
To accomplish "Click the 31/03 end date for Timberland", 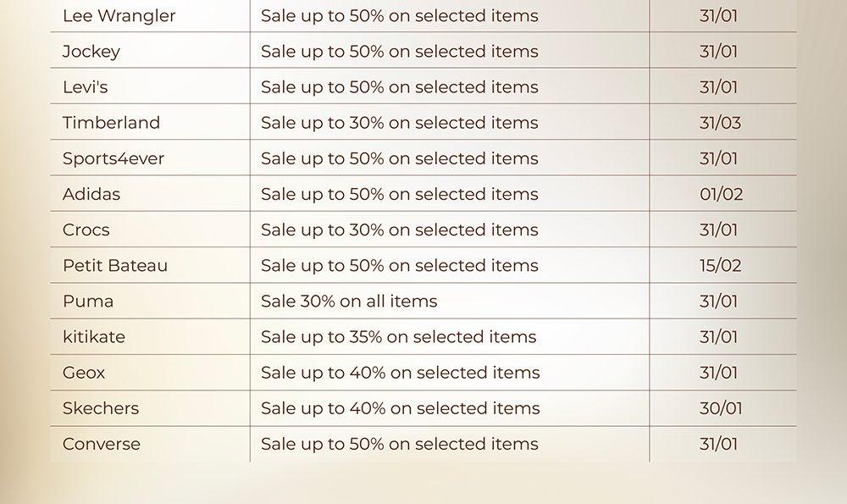I will tap(720, 123).
